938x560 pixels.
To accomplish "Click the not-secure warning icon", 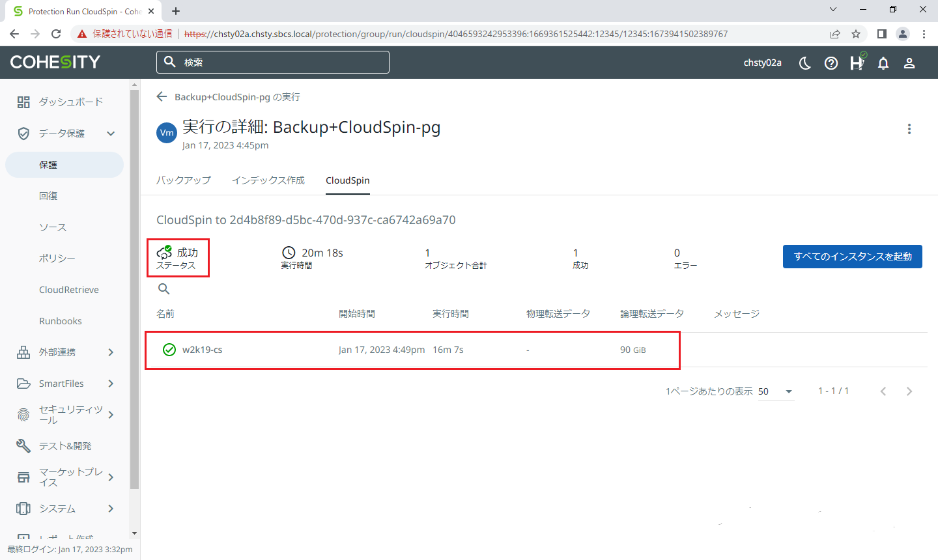I will (x=82, y=34).
